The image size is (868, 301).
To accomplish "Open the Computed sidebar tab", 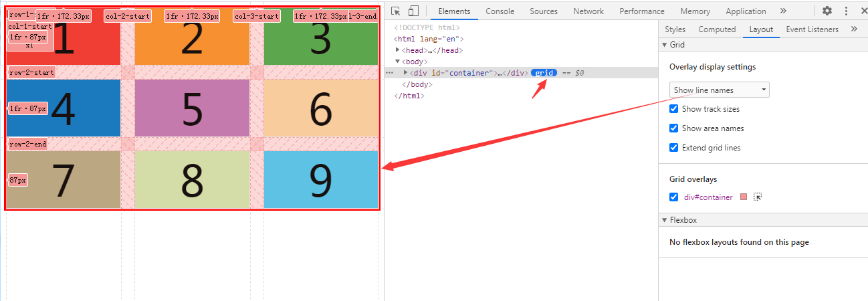I will pyautogui.click(x=717, y=29).
